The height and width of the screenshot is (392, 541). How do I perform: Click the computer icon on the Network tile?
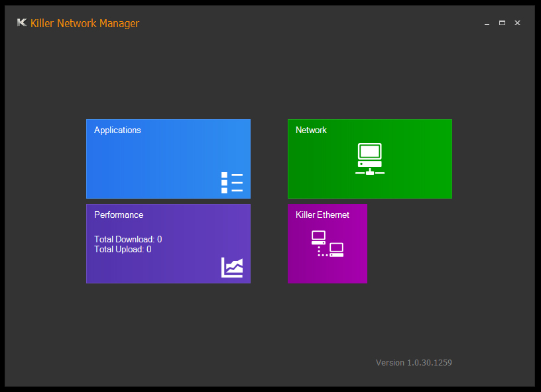[x=369, y=159]
